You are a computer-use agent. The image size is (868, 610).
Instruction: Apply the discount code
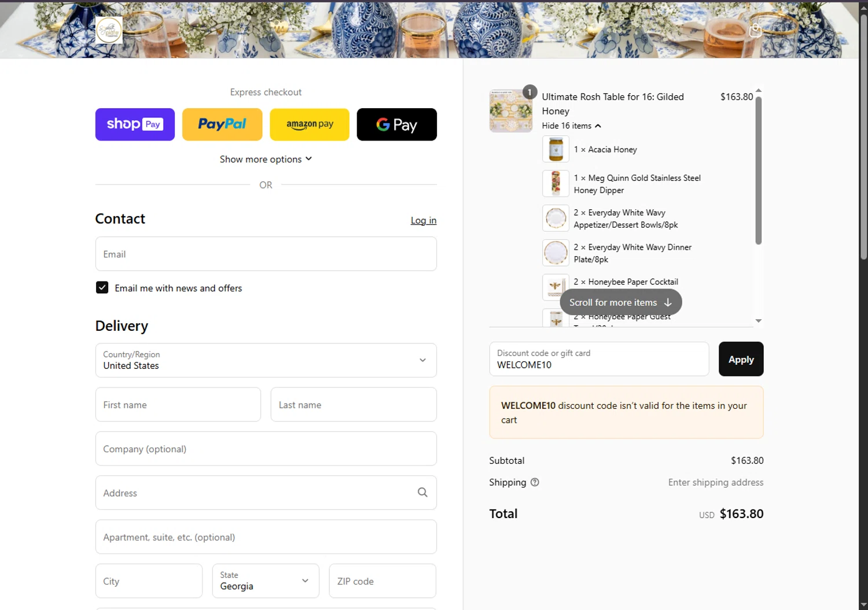[741, 359]
